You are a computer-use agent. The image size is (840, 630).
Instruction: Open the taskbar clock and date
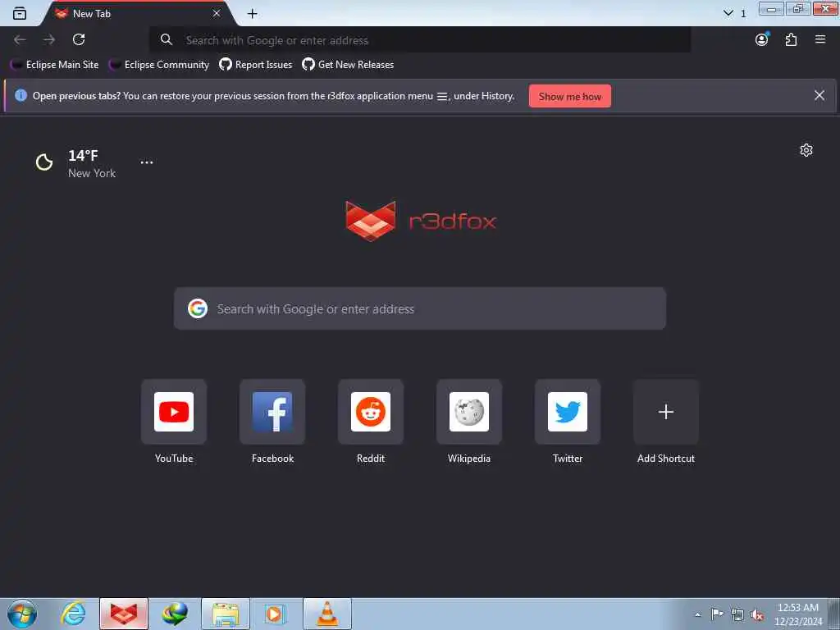[x=798, y=614]
